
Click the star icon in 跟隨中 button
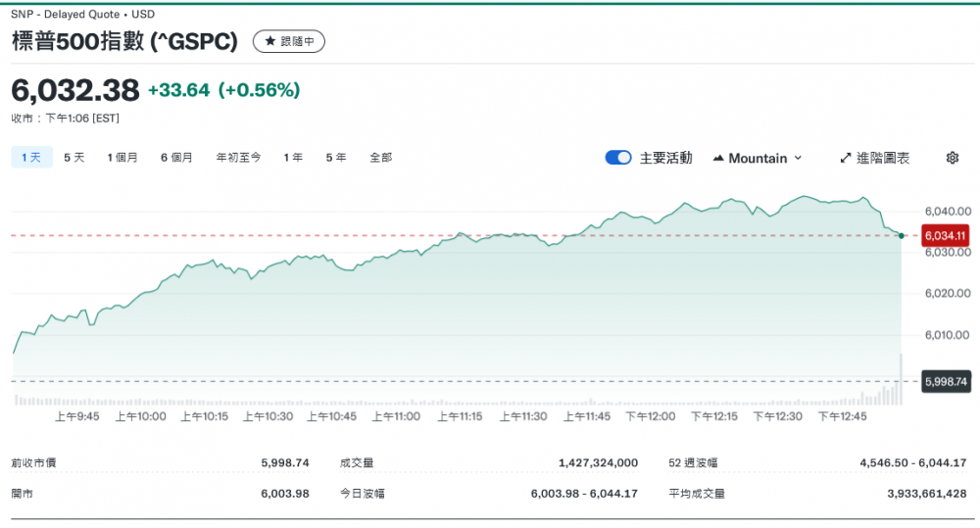click(268, 41)
